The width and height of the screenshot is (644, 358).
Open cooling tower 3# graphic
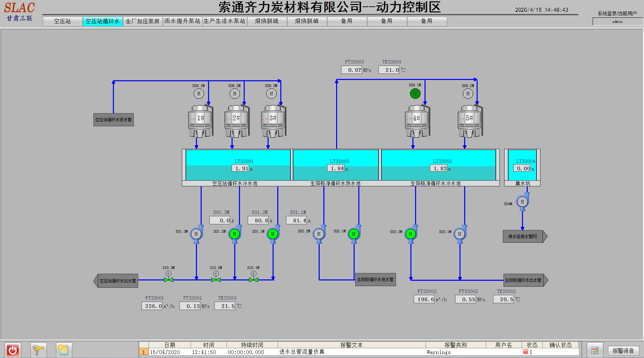click(x=274, y=121)
